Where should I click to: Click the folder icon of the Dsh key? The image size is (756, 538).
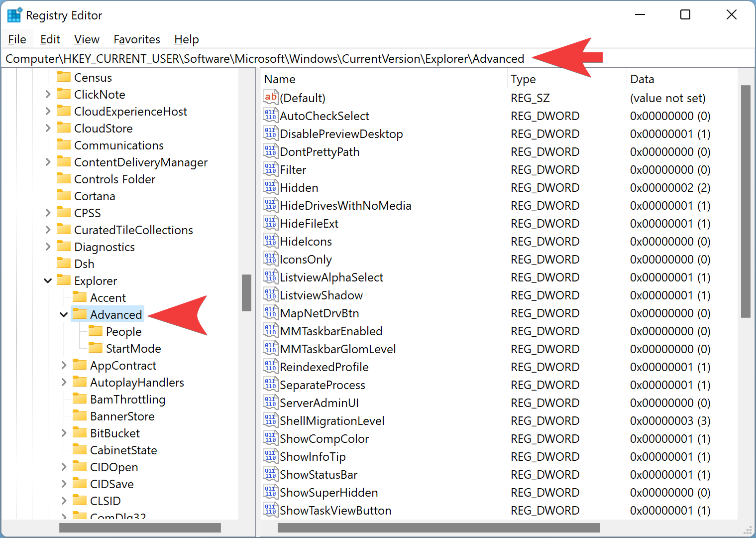(64, 263)
